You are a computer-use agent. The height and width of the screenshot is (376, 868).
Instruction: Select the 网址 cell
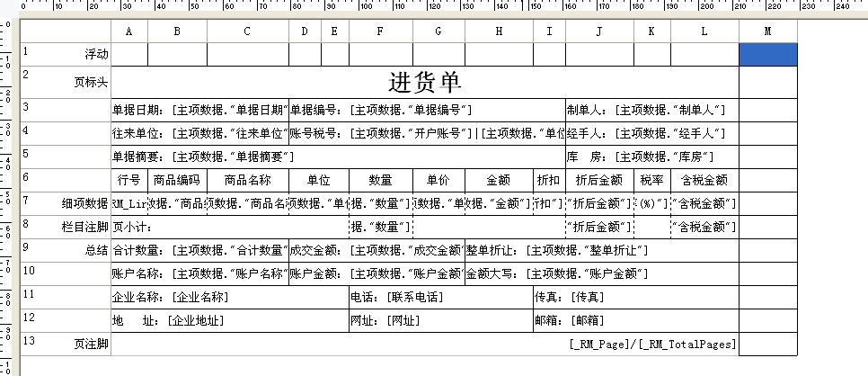[x=440, y=320]
